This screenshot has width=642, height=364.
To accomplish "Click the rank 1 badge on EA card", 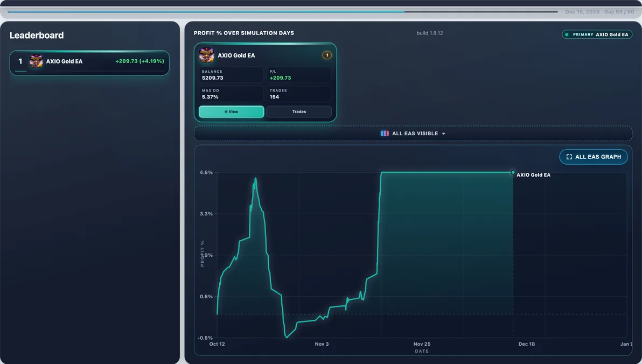I will pos(327,55).
